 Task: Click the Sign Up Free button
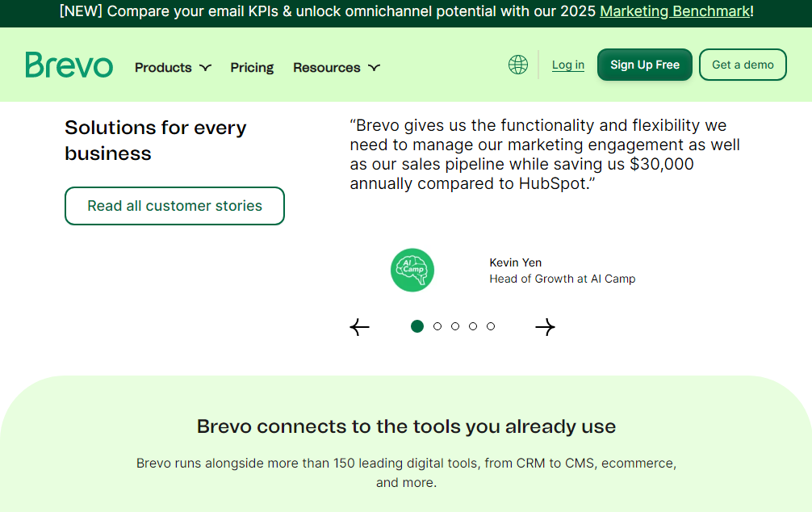point(645,65)
